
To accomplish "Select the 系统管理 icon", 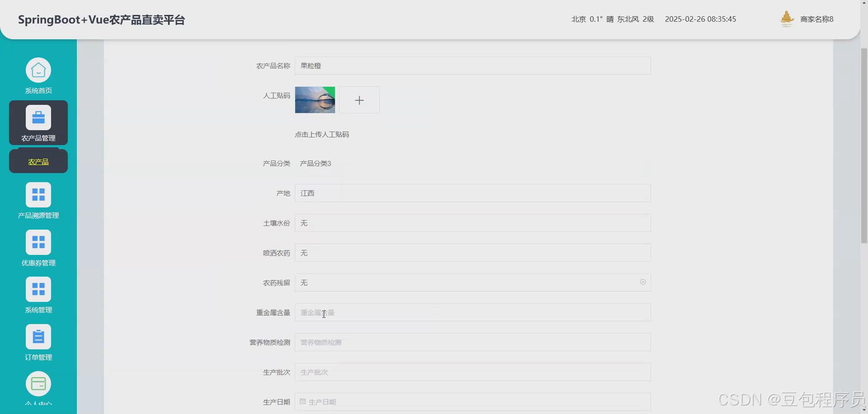I will pyautogui.click(x=38, y=289).
